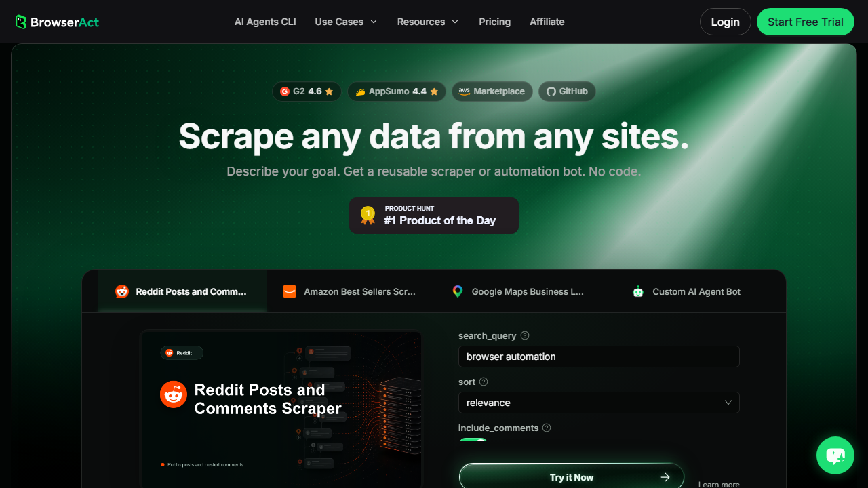Click the sort help icon
This screenshot has height=488, width=868.
coord(484,382)
